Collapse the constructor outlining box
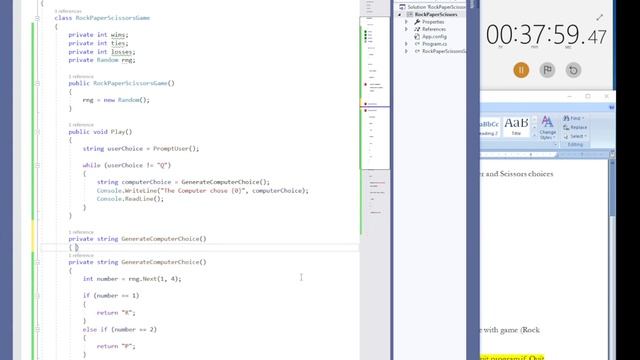Image resolution: width=640 pixels, height=360 pixels. click(37, 83)
